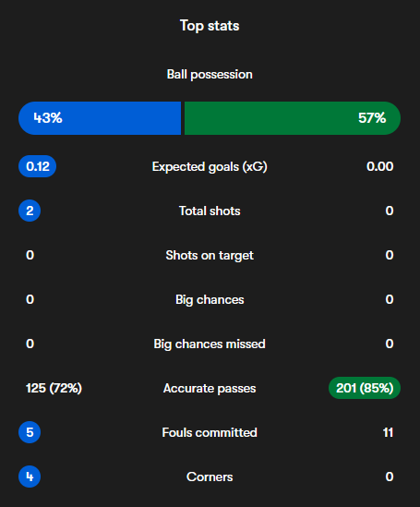Click the green 57% possession bar
Viewport: 420px width, 507px height.
point(293,118)
